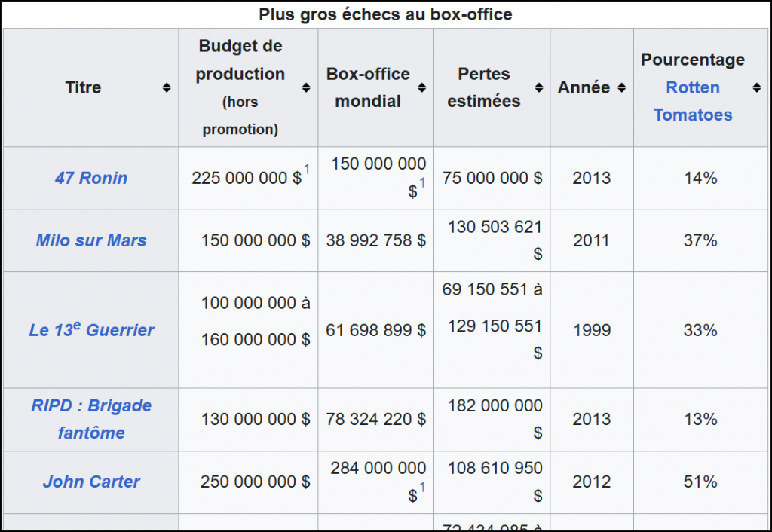Sort the table by Année arrows
The image size is (772, 532).
(621, 87)
